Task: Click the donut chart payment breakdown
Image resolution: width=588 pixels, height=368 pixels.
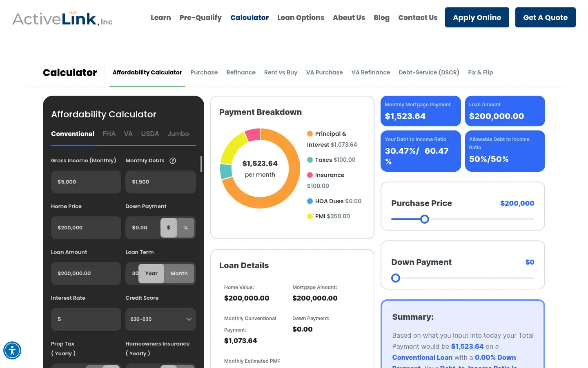Action: pyautogui.click(x=260, y=168)
